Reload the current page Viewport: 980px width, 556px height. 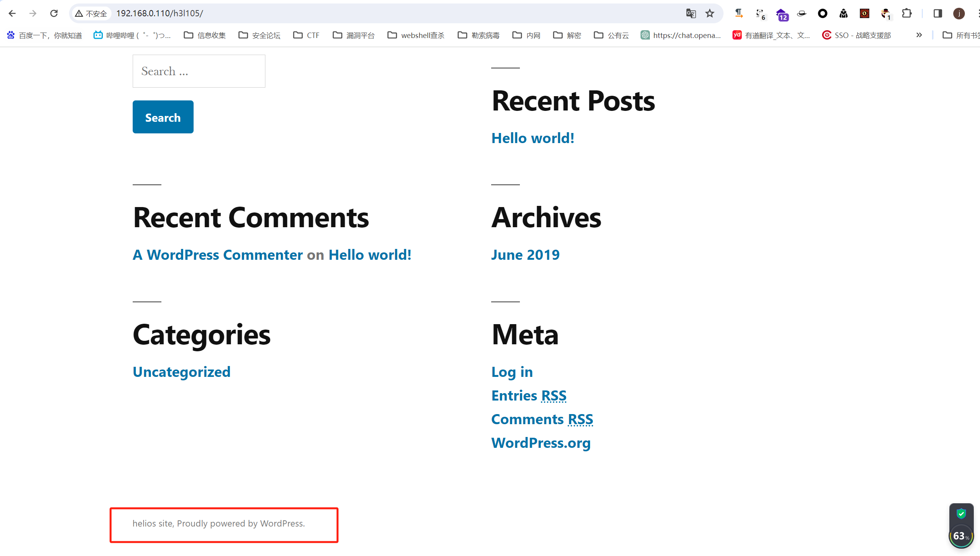(x=54, y=14)
